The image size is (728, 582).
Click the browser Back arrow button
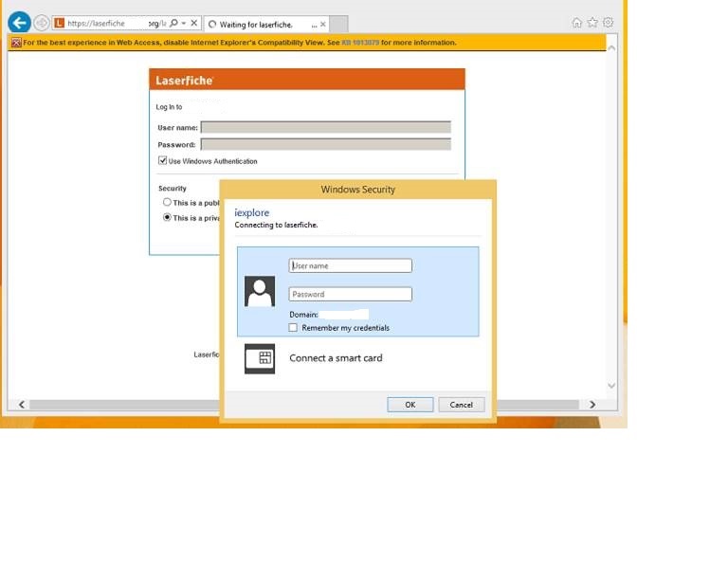(x=20, y=23)
